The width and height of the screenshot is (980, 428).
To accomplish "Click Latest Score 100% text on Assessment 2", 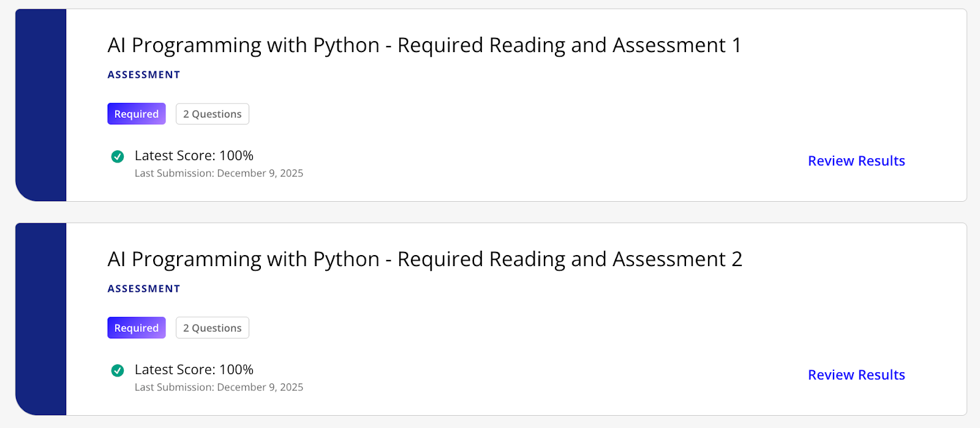I will click(x=194, y=370).
